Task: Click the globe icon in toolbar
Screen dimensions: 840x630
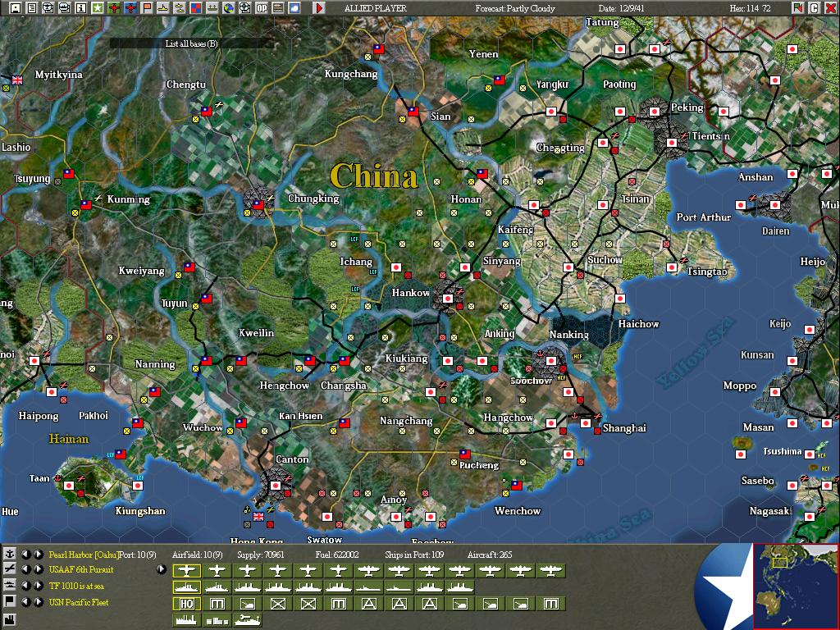Action: 229,8
